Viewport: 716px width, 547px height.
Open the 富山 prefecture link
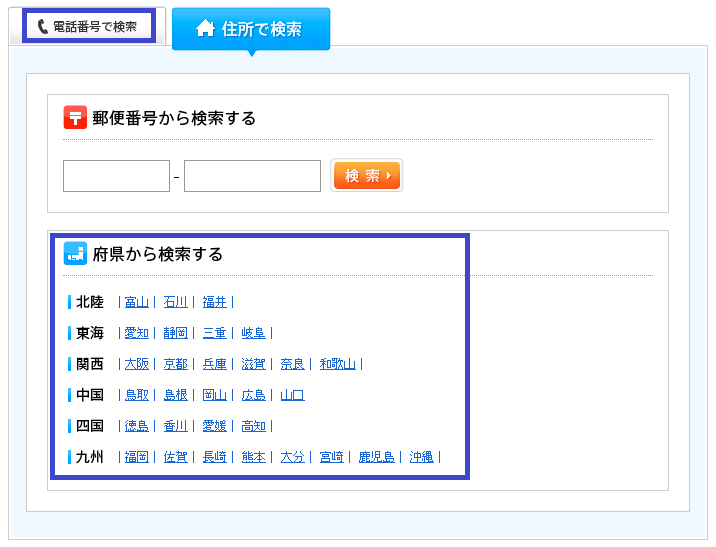point(137,302)
